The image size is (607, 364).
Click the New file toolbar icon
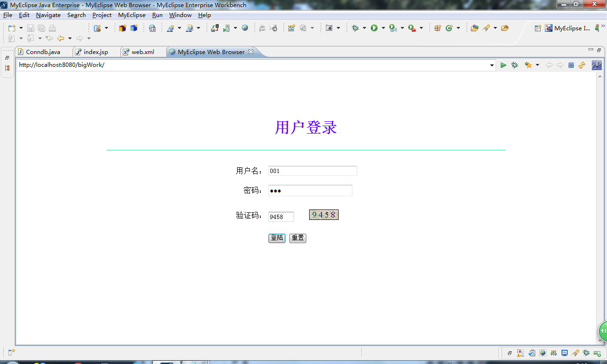12,28
